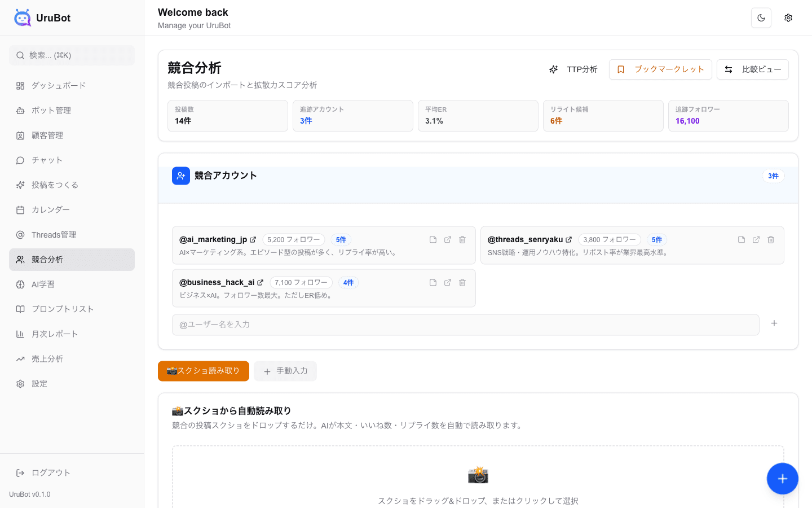Viewport: 812px width, 508px height.
Task: Click the TTP分析 button
Action: click(x=573, y=69)
